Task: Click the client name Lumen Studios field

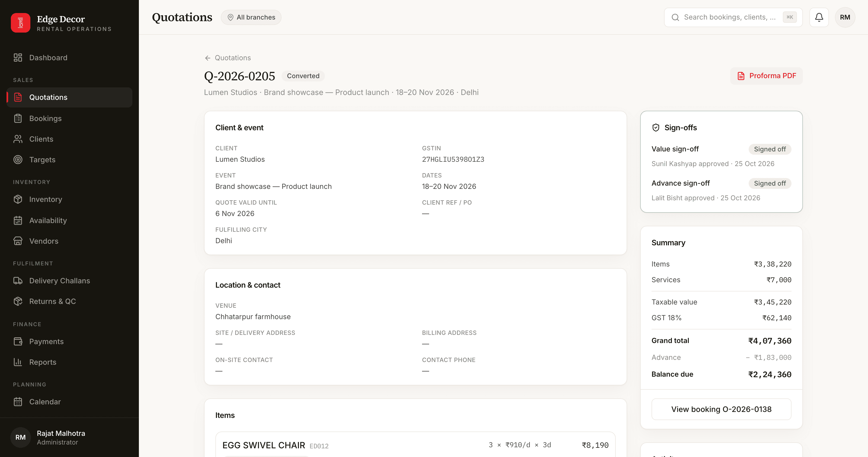Action: [x=240, y=159]
